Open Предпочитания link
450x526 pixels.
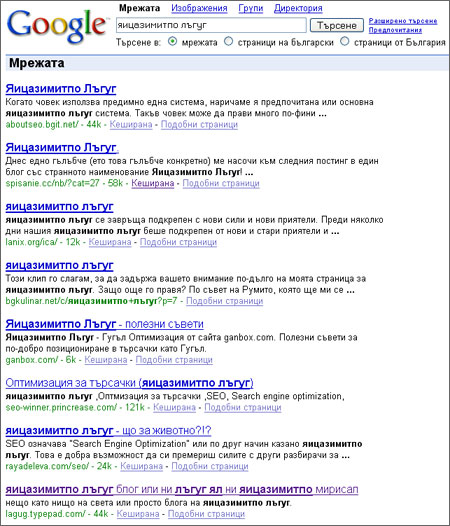[395, 30]
